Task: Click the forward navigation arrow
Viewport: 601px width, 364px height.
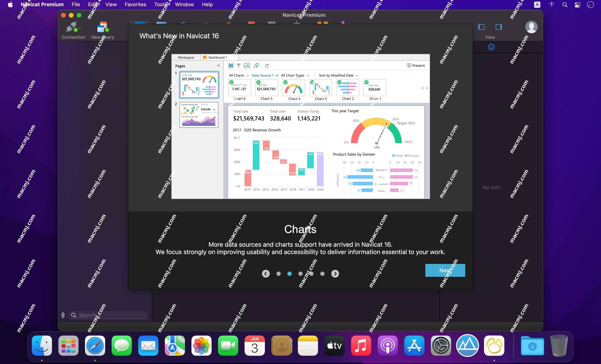Action: [335, 273]
